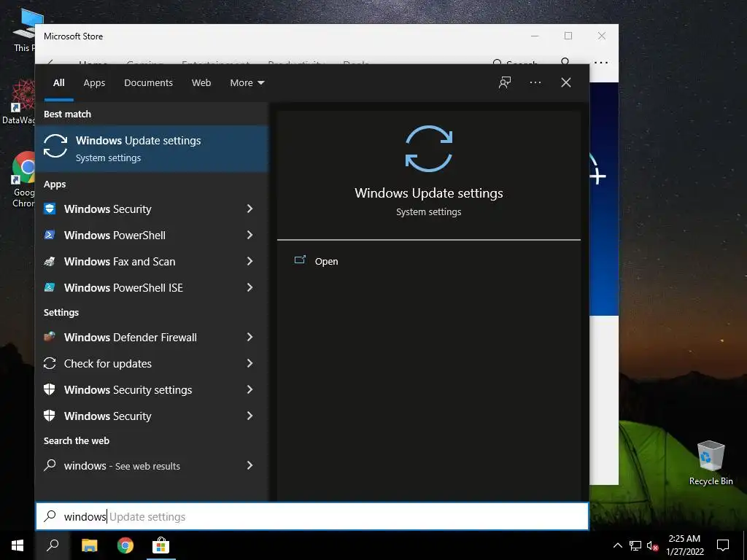Screen dimensions: 747x560
Task: Click Windows Security app shield icon
Action: tap(50, 209)
